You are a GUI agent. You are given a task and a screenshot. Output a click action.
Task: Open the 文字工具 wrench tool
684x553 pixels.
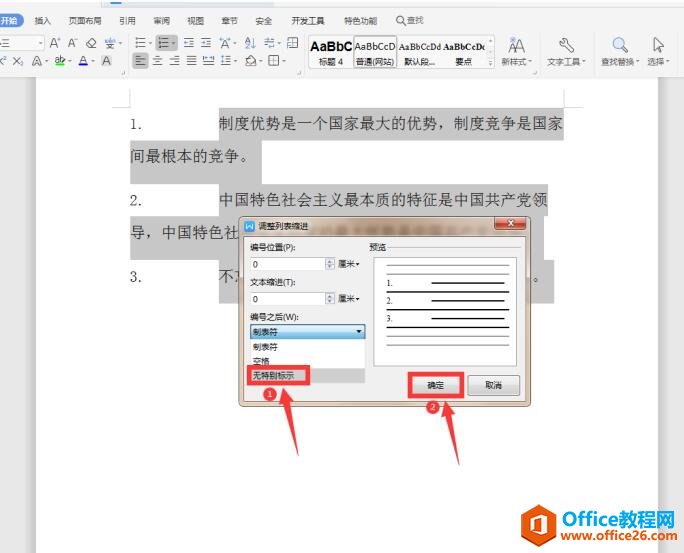(566, 45)
